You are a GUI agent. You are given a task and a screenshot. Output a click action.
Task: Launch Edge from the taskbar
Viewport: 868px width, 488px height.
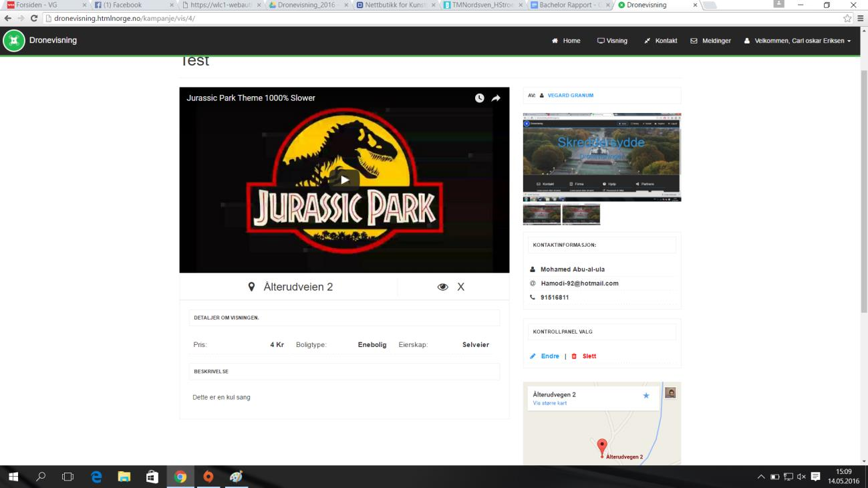point(96,477)
